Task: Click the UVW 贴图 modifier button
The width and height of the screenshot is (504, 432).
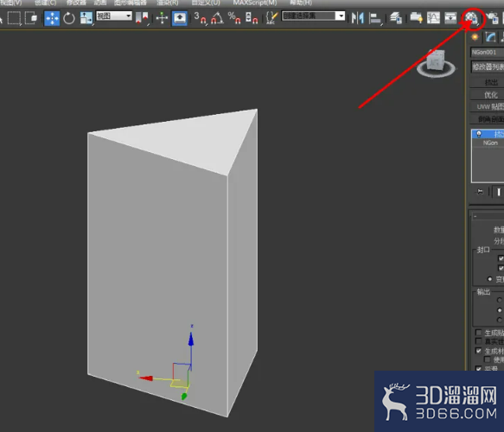Action: pyautogui.click(x=488, y=107)
